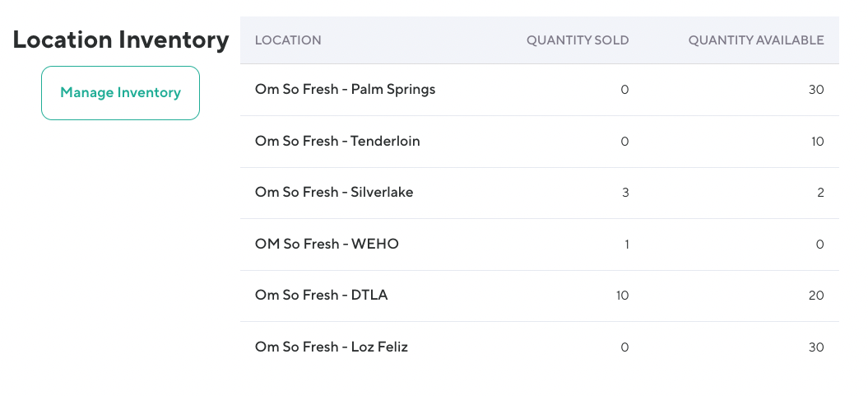Image resolution: width=868 pixels, height=396 pixels.
Task: Select WEHO quantity available value 0
Action: pos(820,245)
